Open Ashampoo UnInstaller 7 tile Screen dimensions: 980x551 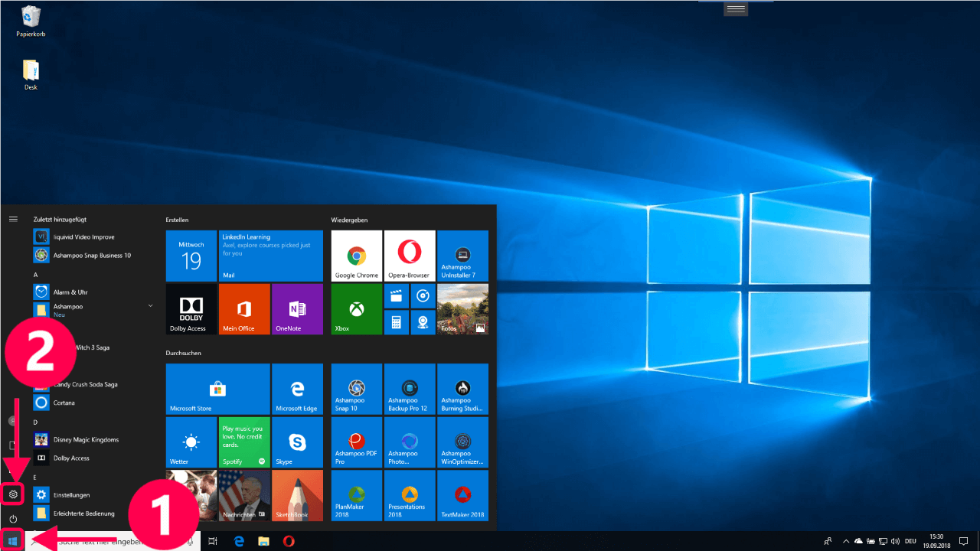pyautogui.click(x=462, y=256)
